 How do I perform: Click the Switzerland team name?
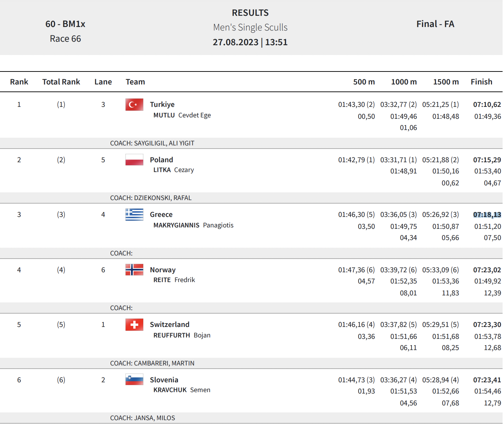[x=169, y=324]
